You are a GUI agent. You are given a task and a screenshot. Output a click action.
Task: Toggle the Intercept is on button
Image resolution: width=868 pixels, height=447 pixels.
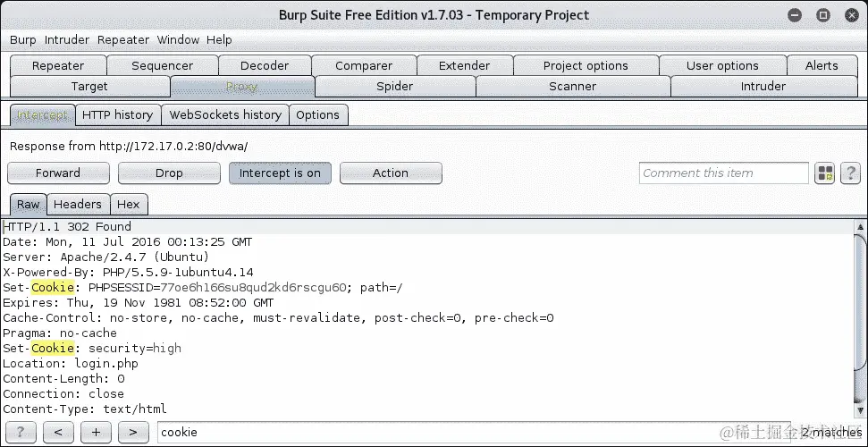280,173
